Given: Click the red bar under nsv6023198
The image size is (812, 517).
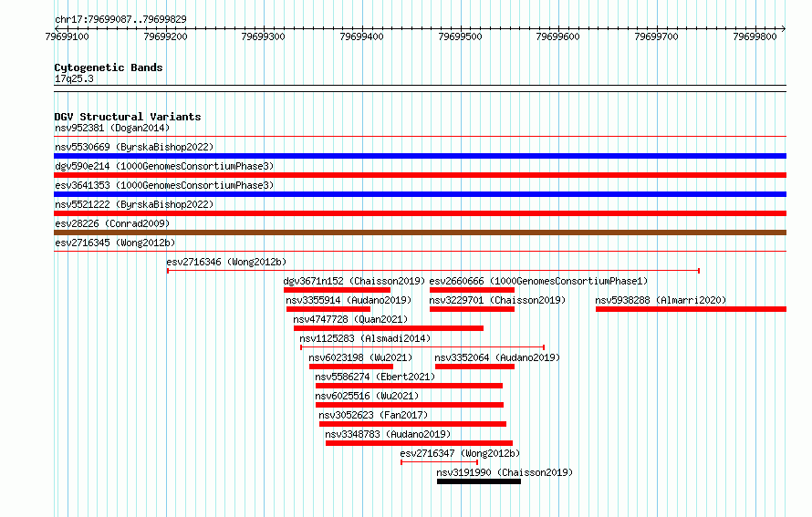Looking at the screenshot, I should (351, 367).
